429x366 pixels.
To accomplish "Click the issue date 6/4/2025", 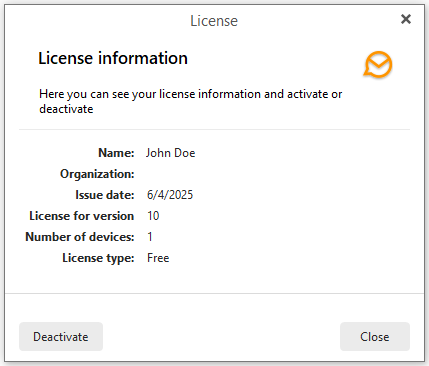I will click(170, 195).
